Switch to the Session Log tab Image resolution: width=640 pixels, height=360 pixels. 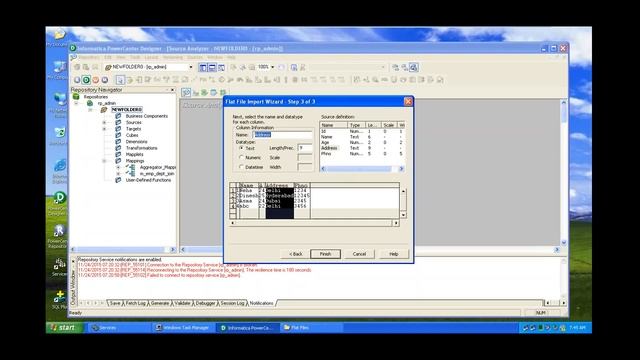pos(232,303)
